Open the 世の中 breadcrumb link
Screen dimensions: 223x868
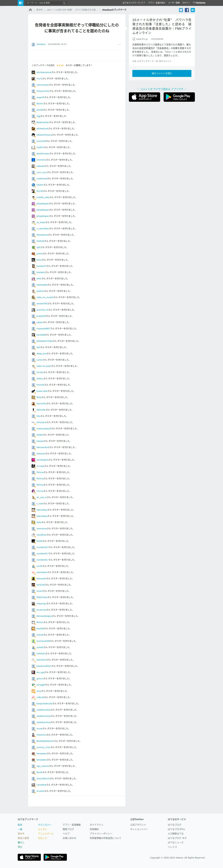(39, 10)
